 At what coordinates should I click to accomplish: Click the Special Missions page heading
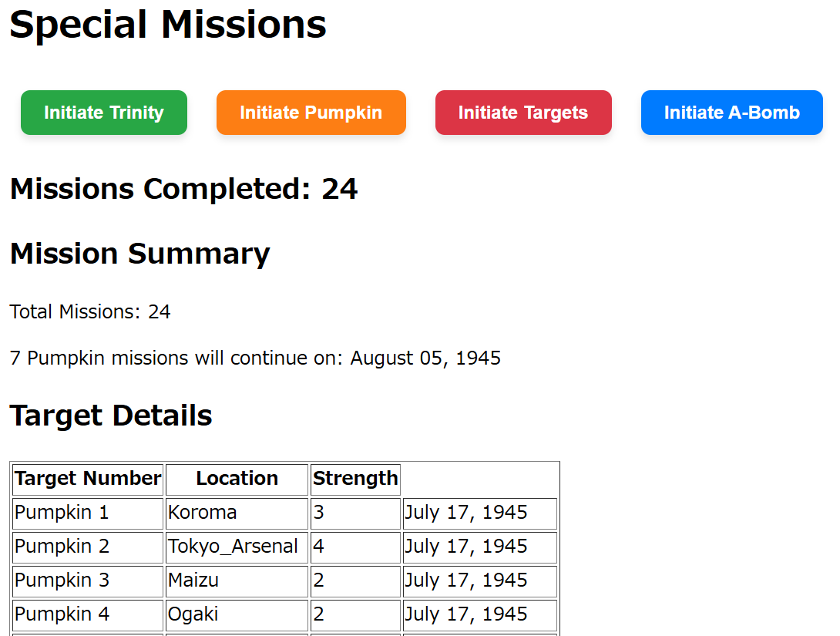[x=168, y=25]
